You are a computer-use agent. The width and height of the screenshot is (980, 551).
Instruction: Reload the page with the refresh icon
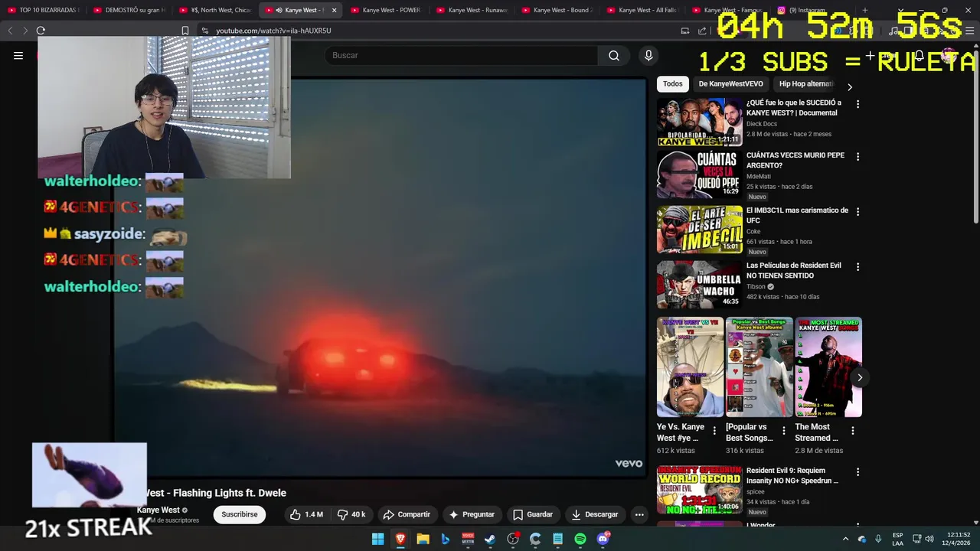point(41,31)
